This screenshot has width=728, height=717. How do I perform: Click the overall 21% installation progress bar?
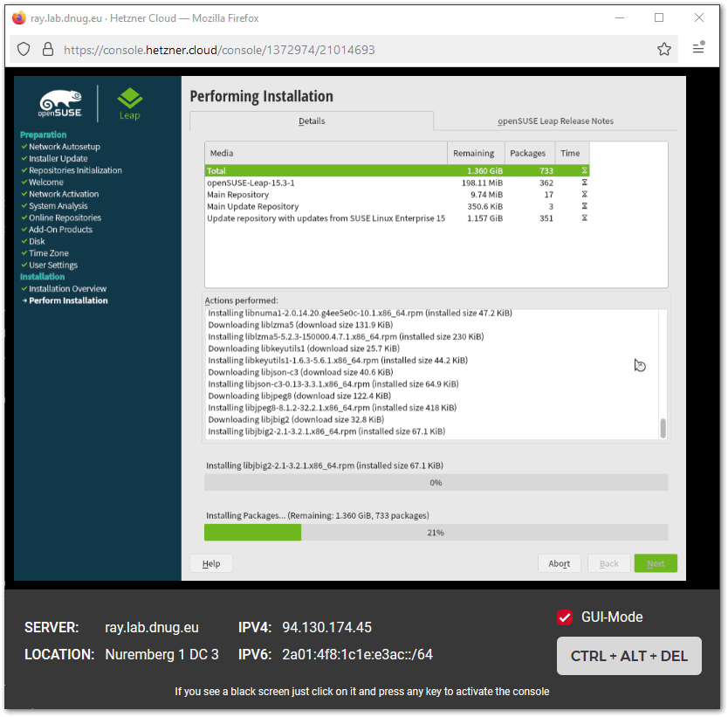(436, 532)
